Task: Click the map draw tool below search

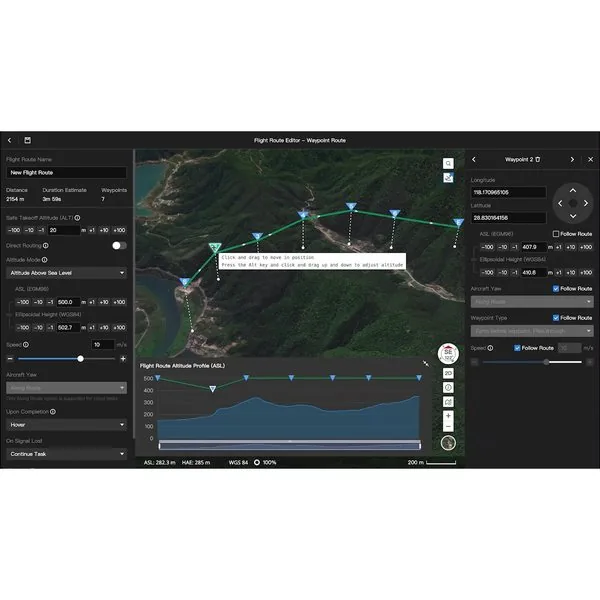Action: tap(448, 178)
